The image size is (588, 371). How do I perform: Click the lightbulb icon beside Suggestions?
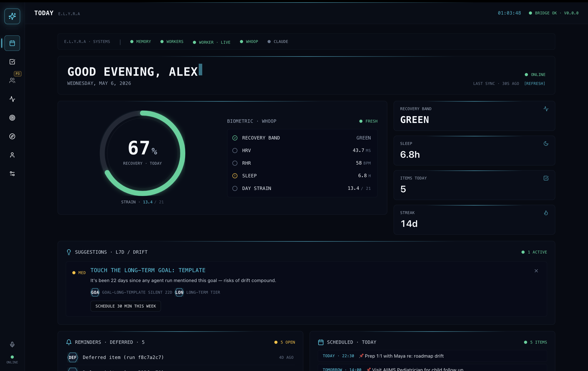(x=69, y=252)
